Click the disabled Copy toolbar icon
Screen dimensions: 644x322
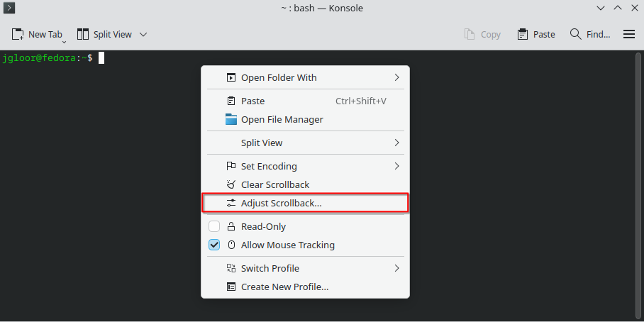tap(469, 34)
